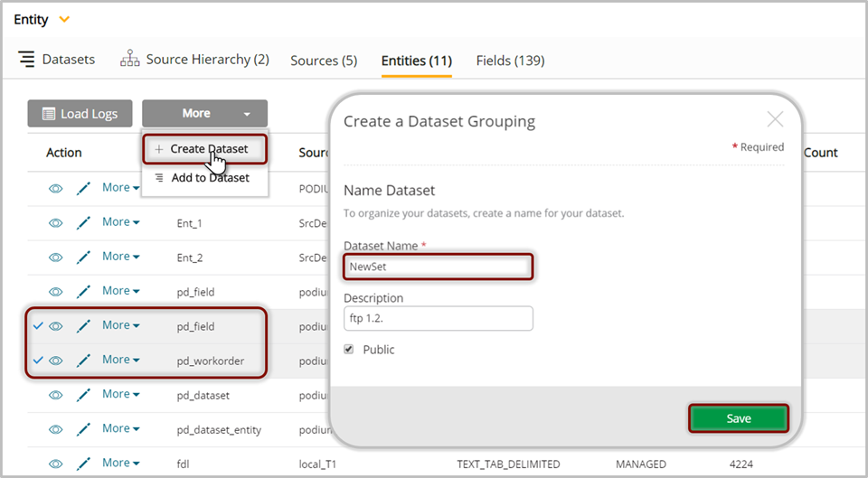
Task: Toggle the Public checkbox
Action: click(349, 350)
